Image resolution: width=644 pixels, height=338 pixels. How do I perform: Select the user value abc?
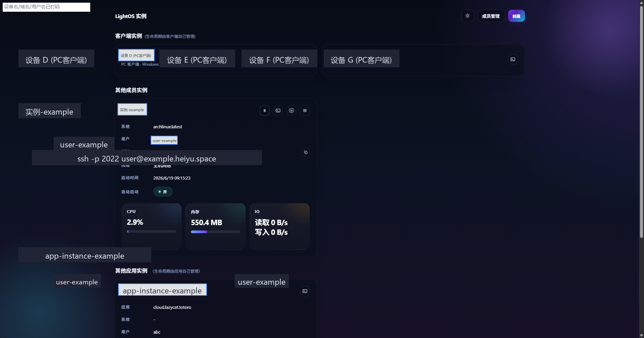(x=157, y=332)
